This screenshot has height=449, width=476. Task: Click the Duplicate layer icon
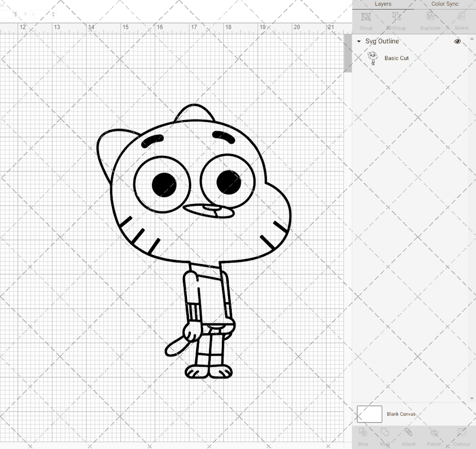click(430, 19)
